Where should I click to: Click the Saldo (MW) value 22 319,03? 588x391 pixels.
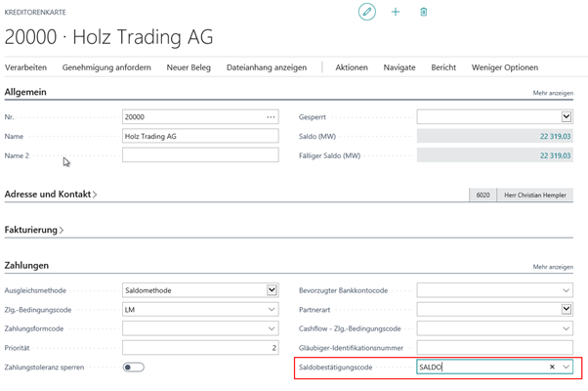[x=555, y=137]
